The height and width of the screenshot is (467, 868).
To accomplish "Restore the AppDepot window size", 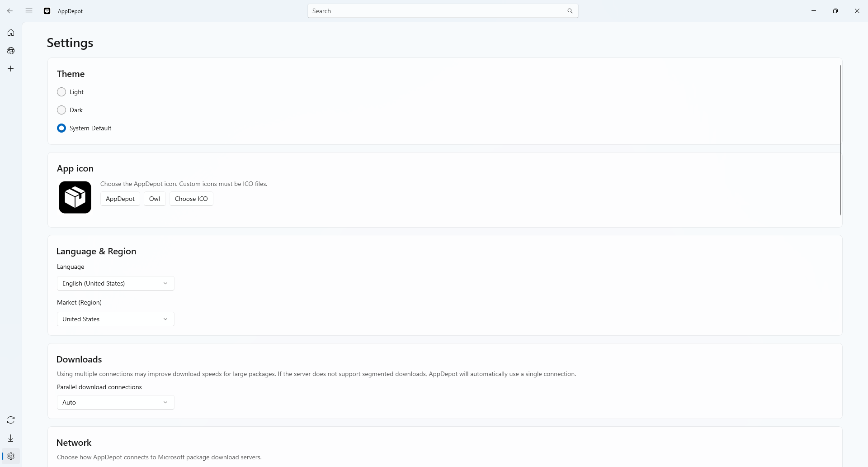I will (835, 11).
